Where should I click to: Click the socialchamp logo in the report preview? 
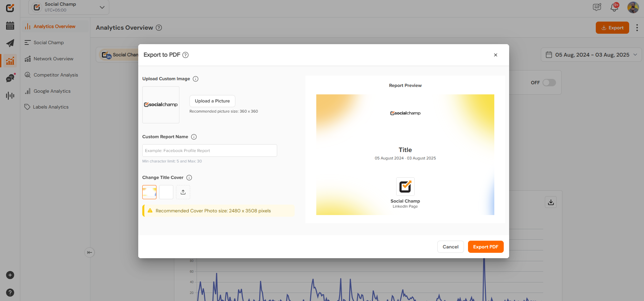point(405,113)
